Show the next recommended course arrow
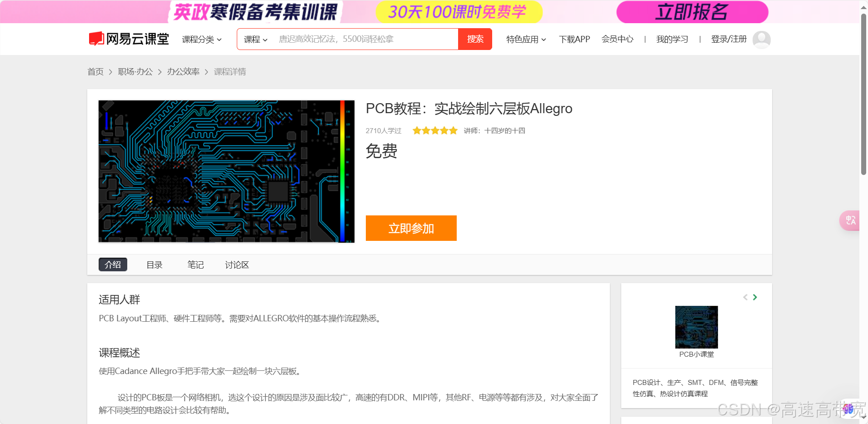 coord(755,297)
